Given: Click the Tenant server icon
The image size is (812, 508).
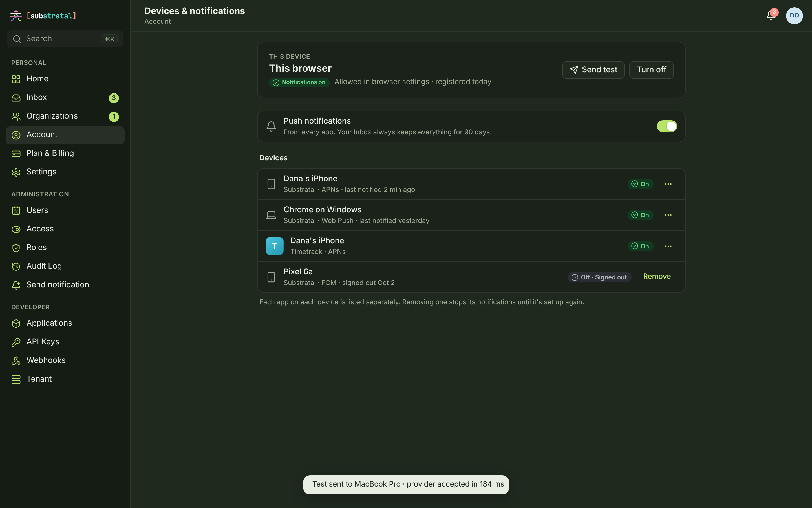Looking at the screenshot, I should (16, 379).
